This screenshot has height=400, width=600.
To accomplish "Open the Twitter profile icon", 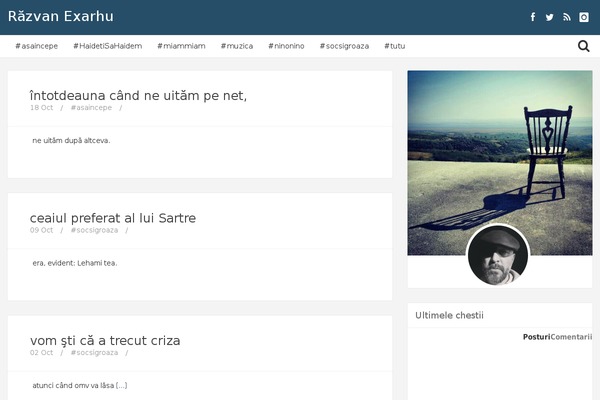I will pos(550,17).
